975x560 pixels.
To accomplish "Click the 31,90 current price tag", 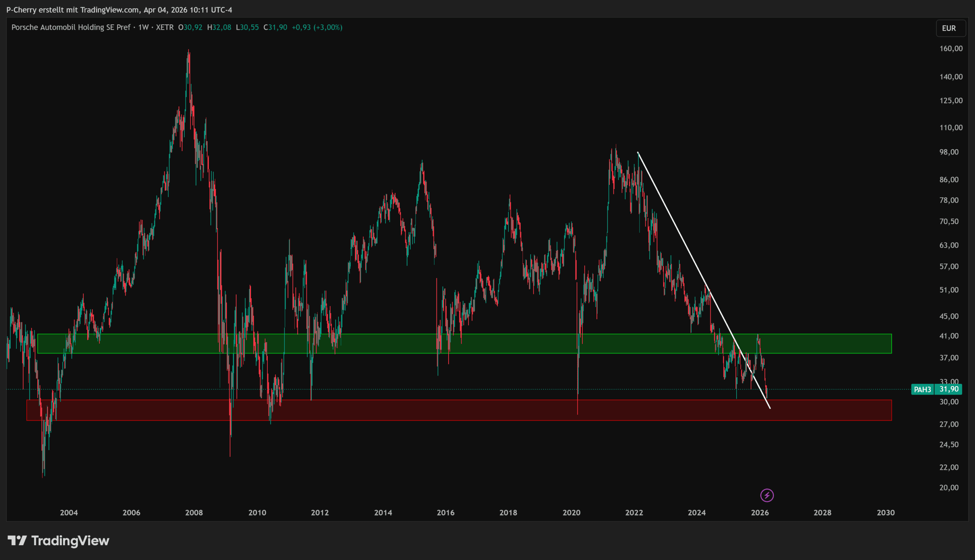I will (949, 389).
